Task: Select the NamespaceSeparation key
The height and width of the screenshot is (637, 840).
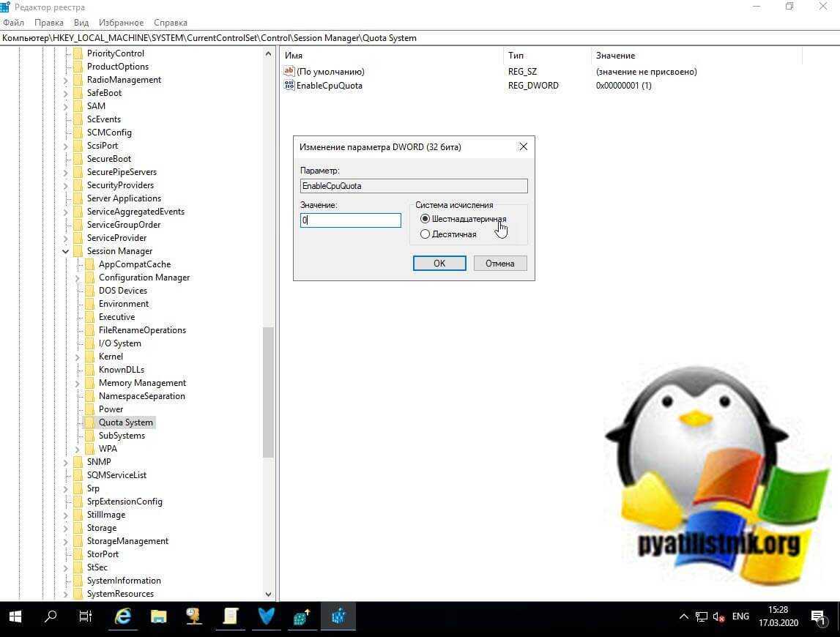Action: pos(142,396)
